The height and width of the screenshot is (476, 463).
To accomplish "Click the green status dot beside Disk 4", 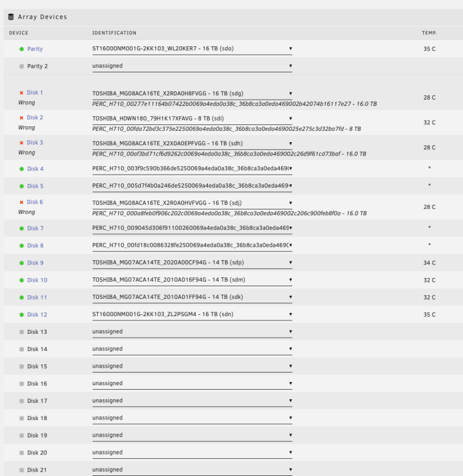I will click(x=22, y=169).
